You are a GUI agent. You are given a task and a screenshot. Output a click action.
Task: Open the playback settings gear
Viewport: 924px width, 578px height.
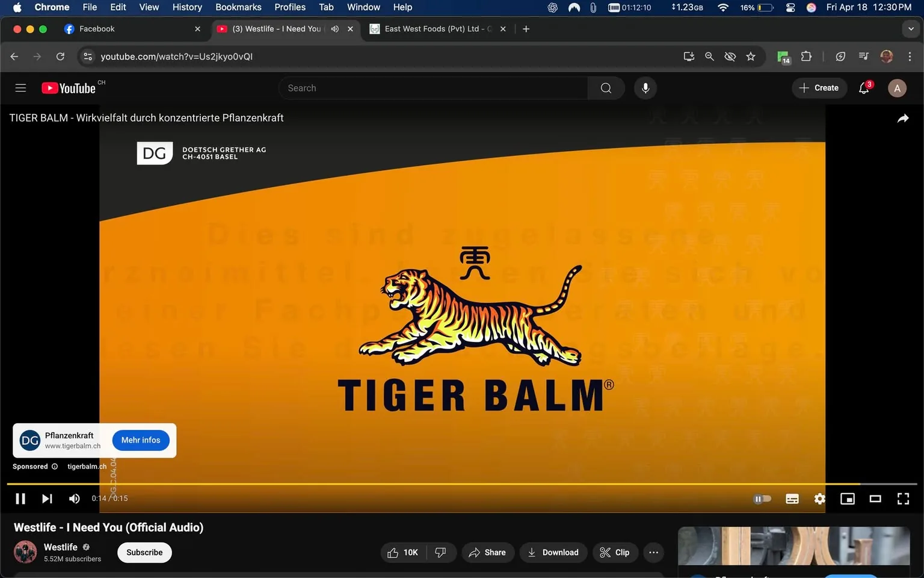click(819, 498)
